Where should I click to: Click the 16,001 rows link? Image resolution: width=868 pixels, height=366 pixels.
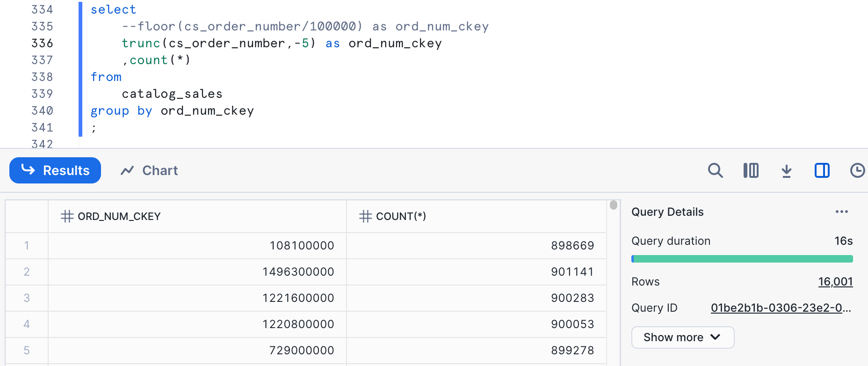835,282
